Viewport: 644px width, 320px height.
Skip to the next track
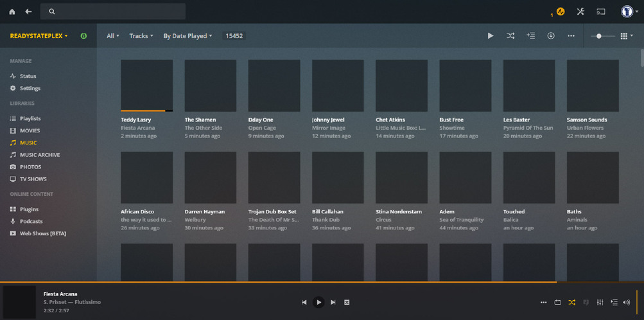(333, 302)
